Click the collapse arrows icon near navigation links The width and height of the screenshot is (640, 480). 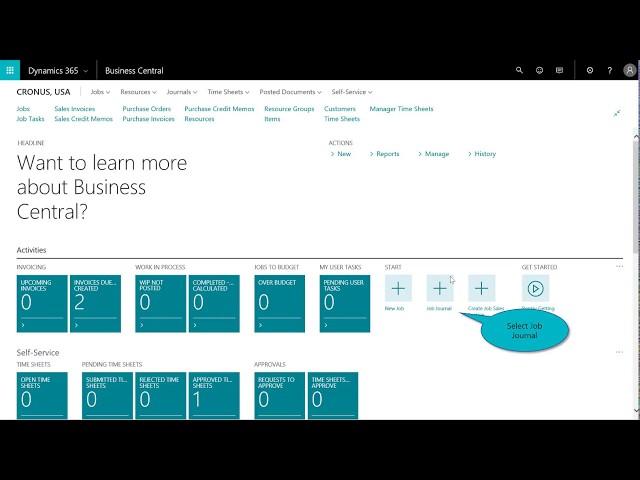(x=617, y=113)
